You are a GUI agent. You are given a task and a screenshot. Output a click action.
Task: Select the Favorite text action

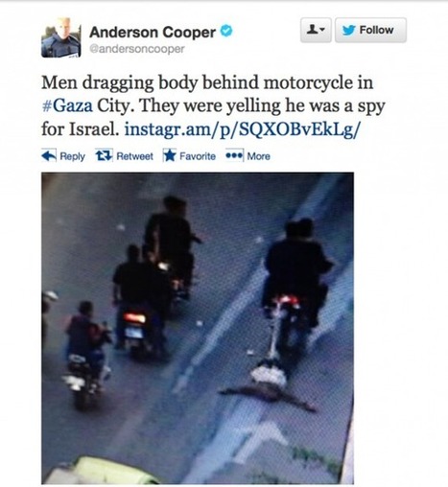coord(198,156)
